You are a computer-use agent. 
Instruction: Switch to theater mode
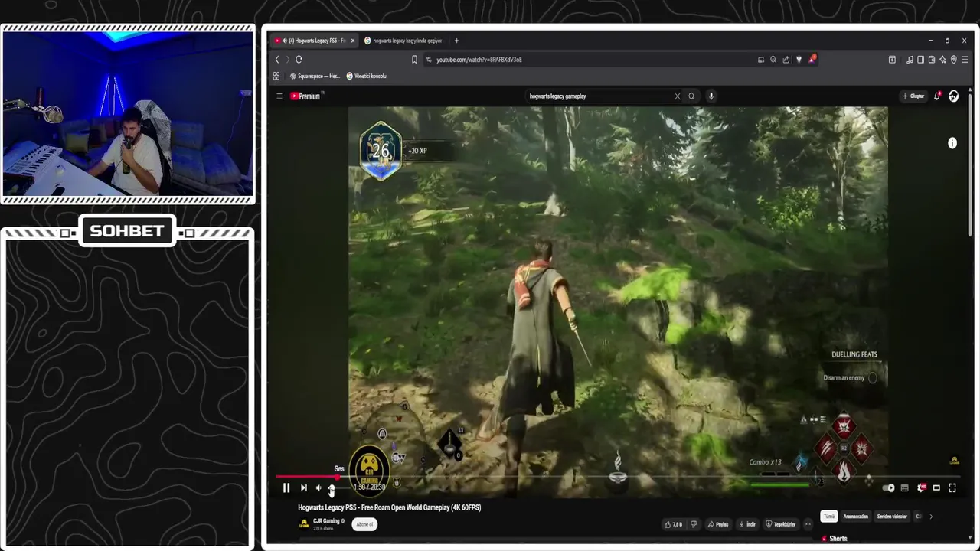(936, 487)
